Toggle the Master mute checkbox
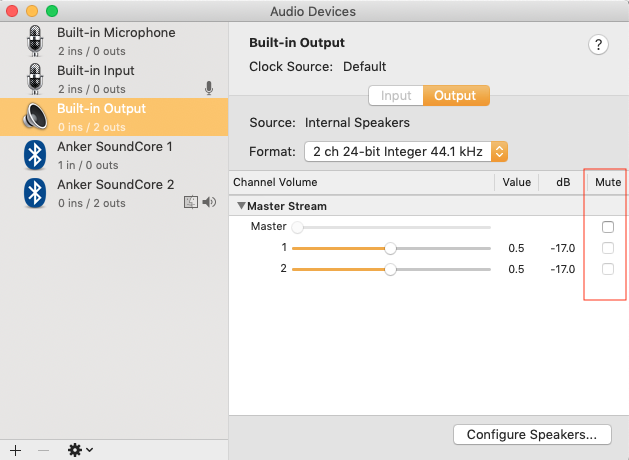Viewport: 629px width, 460px height. tap(608, 227)
